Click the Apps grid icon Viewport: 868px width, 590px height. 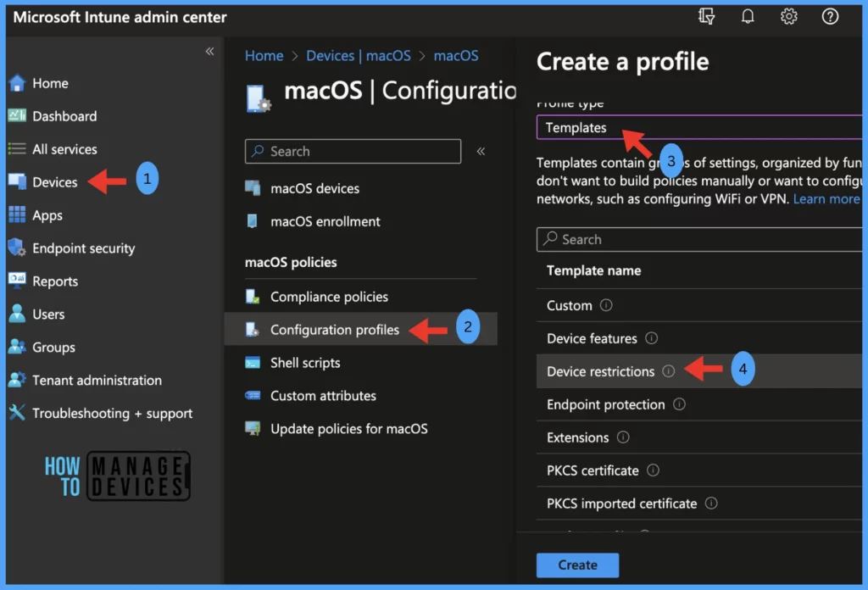coord(17,214)
